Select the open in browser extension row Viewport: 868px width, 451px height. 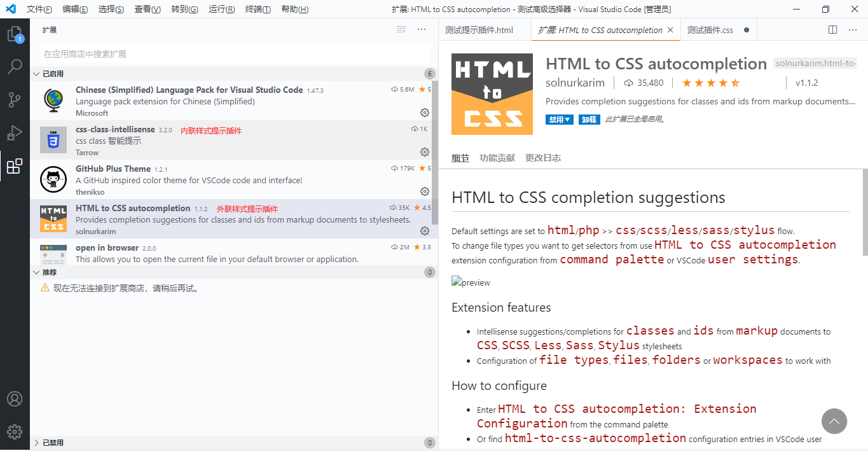pos(231,252)
